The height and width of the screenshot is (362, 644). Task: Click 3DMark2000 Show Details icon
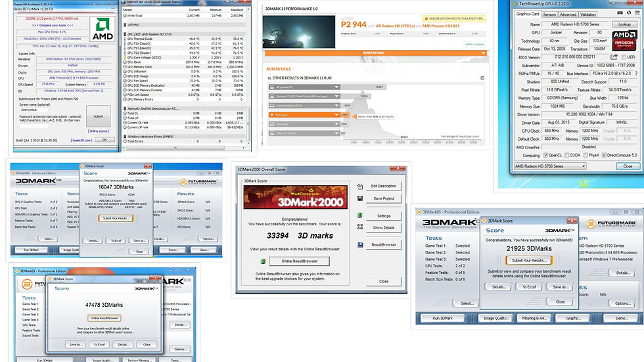(360, 227)
